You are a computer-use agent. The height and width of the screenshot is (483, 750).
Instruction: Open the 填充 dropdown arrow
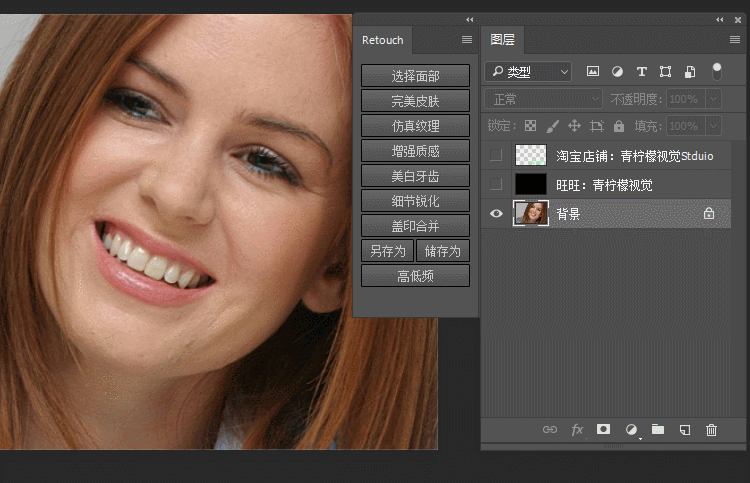[x=713, y=126]
